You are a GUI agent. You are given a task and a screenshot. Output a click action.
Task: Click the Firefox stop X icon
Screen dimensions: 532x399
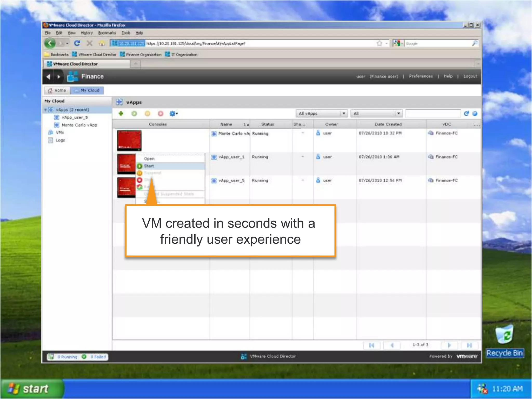(89, 43)
